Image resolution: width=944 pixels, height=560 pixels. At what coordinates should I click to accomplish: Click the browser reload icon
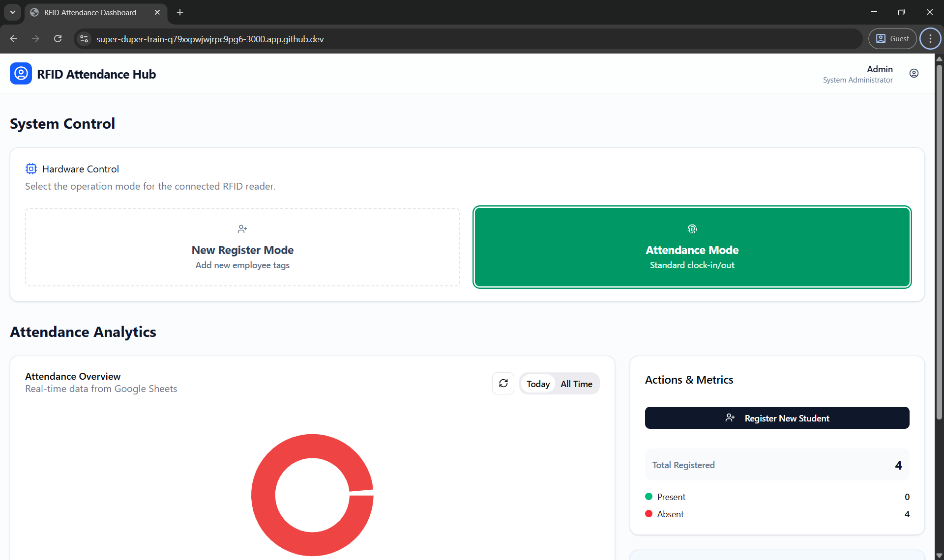point(58,39)
